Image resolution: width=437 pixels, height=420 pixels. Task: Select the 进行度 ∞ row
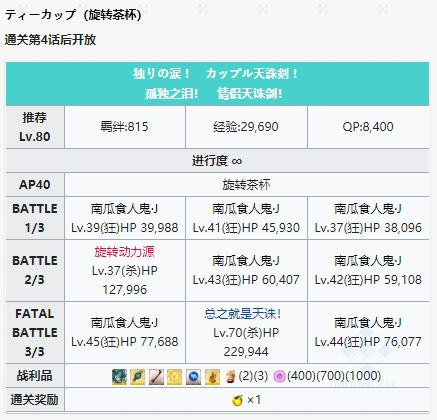pos(217,161)
